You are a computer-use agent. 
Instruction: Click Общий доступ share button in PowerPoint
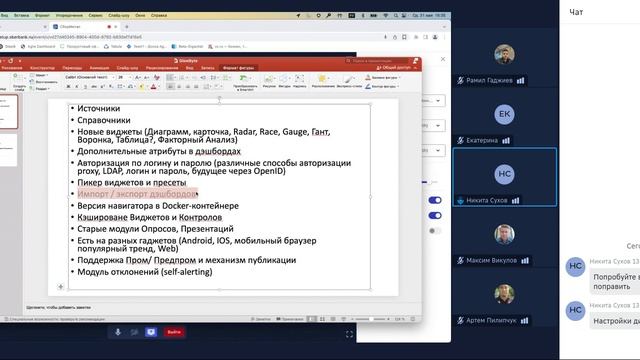click(393, 68)
